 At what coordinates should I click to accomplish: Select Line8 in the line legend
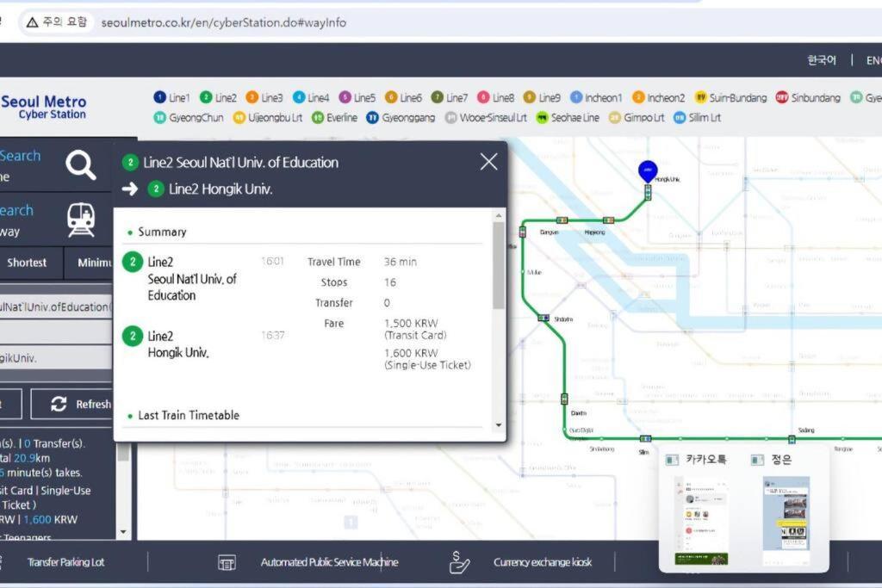click(495, 98)
